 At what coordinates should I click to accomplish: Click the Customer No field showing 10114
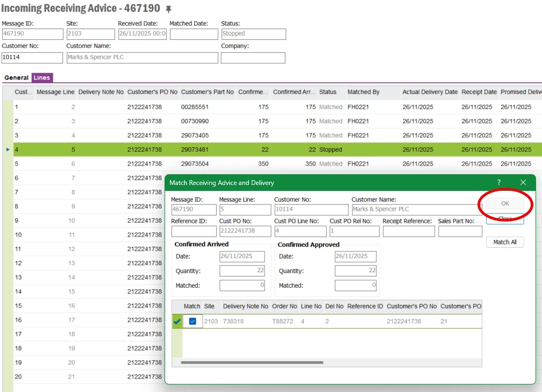coord(31,58)
